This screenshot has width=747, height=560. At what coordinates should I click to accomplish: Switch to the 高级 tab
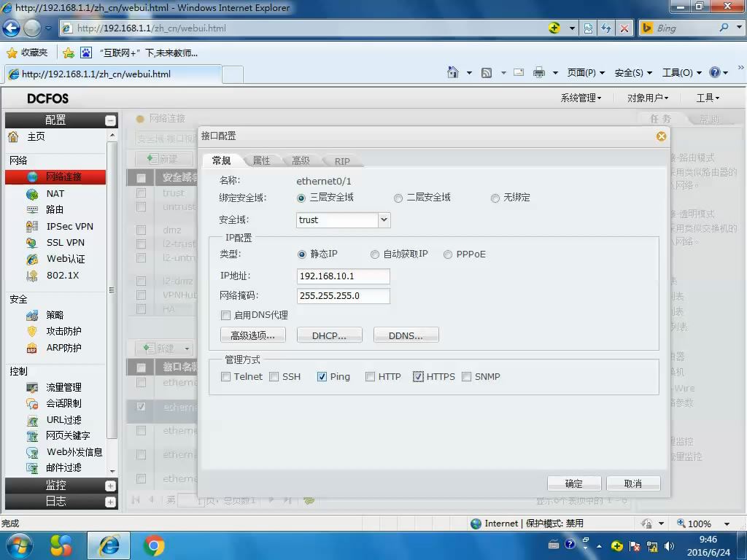(301, 161)
